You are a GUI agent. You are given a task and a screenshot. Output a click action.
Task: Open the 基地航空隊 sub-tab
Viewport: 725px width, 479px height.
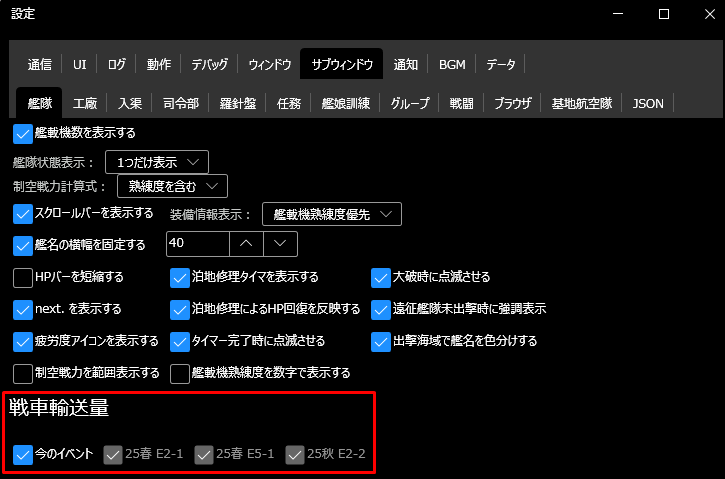pos(582,103)
